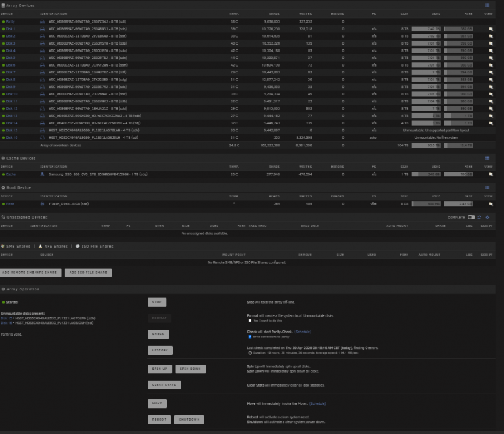Click the Disk 6 status indicator dot
Viewport: 504px width, 434px height.
coord(3,65)
